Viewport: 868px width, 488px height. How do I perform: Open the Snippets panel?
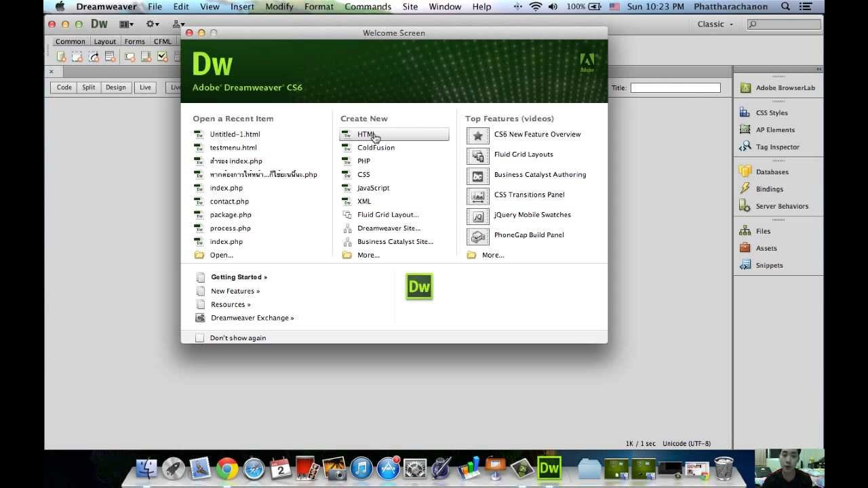click(762, 265)
